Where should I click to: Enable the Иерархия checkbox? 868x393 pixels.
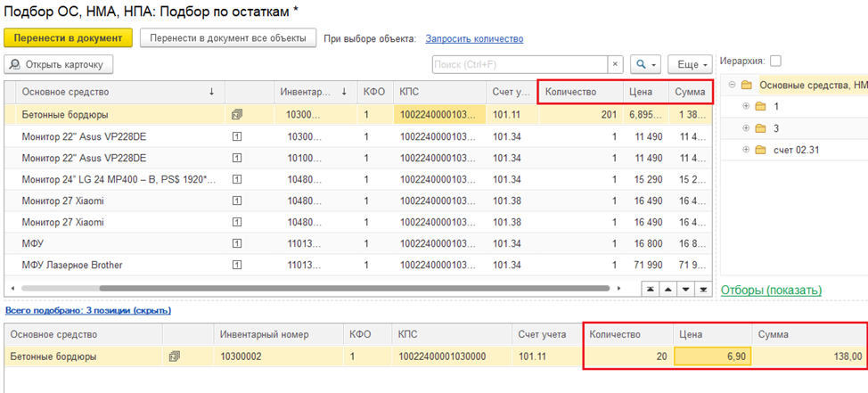pos(776,61)
